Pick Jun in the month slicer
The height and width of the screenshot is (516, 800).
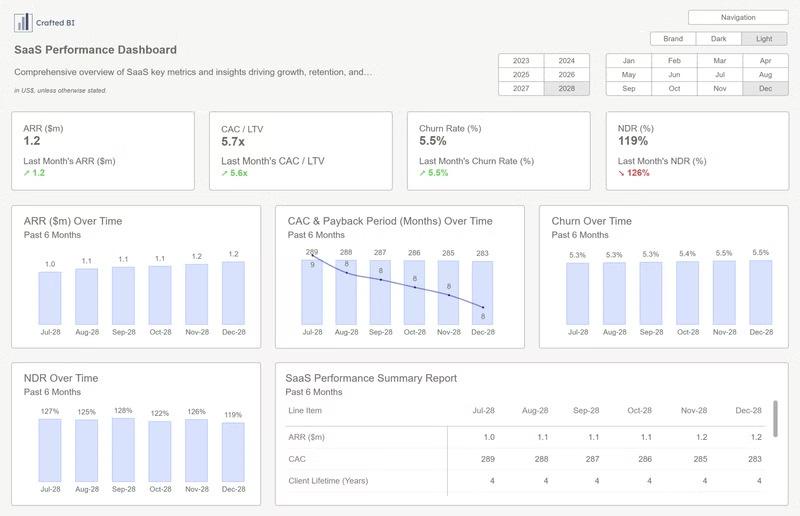[674, 75]
